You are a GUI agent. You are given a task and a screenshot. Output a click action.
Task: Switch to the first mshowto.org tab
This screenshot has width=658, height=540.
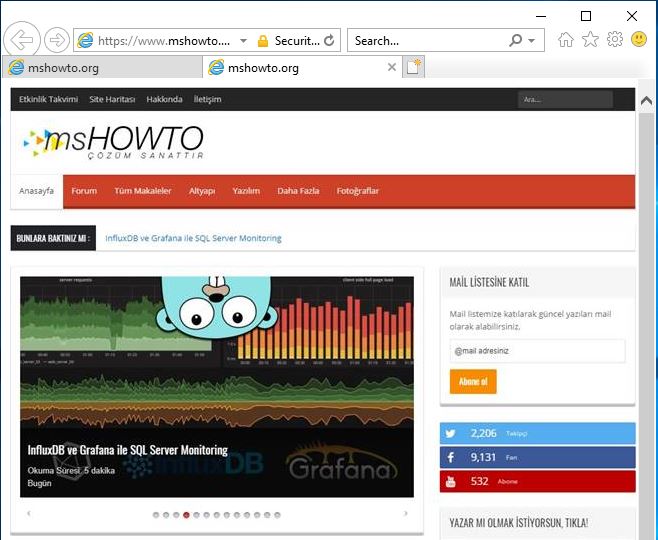102,68
